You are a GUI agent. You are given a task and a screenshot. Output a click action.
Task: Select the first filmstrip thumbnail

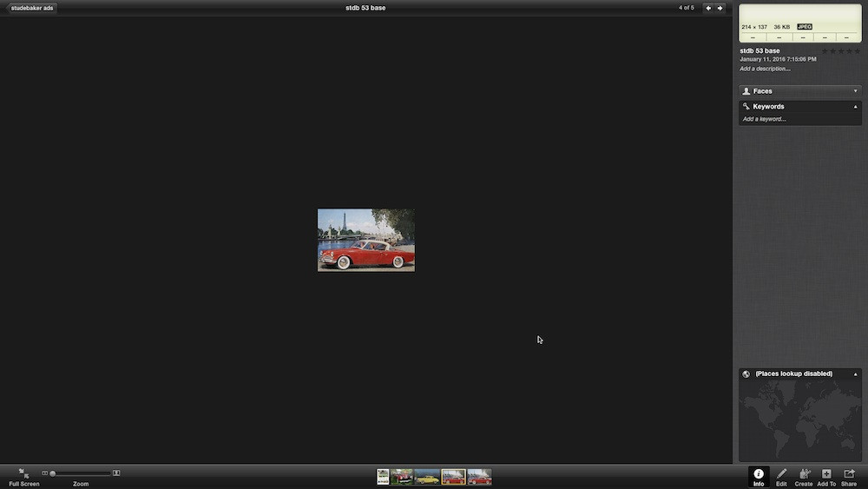click(x=383, y=477)
